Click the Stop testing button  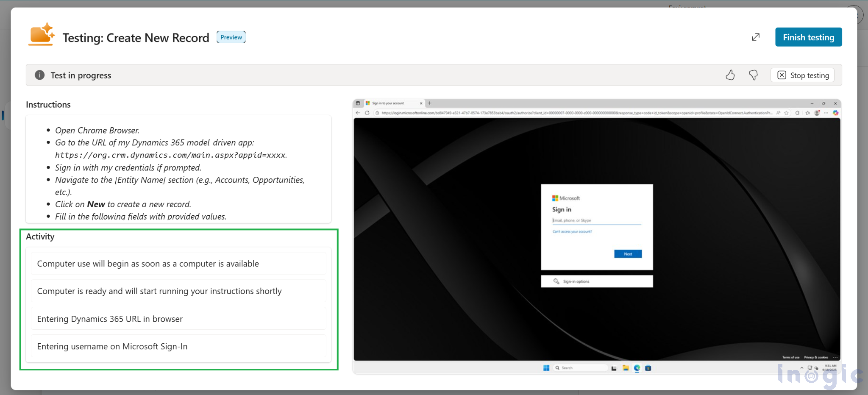pos(803,75)
